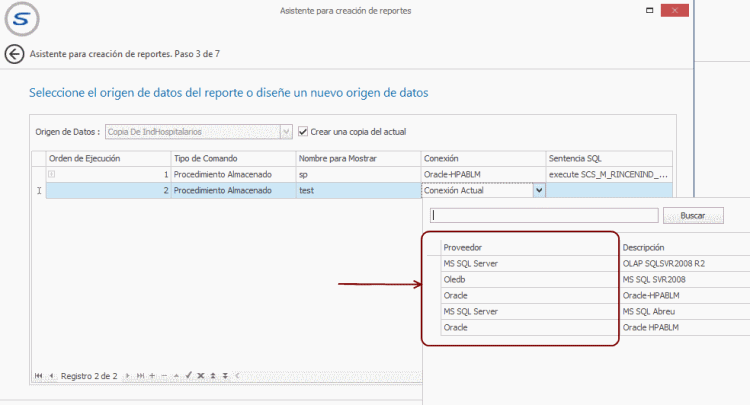
Task: Delete record with minus icon
Action: [x=163, y=376]
